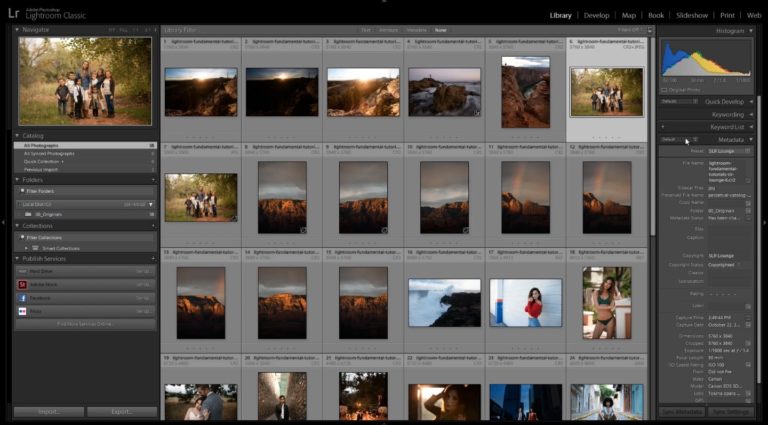Viewport: 768px width, 425px height.
Task: Click Publish Services plus icon
Action: click(153, 259)
